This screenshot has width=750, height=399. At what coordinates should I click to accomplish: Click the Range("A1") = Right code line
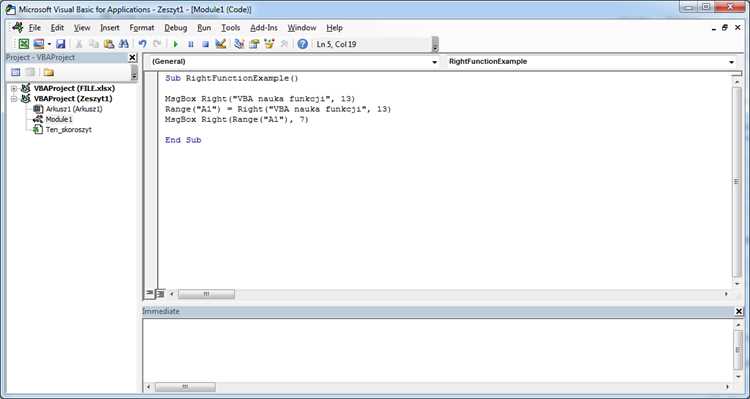[278, 109]
